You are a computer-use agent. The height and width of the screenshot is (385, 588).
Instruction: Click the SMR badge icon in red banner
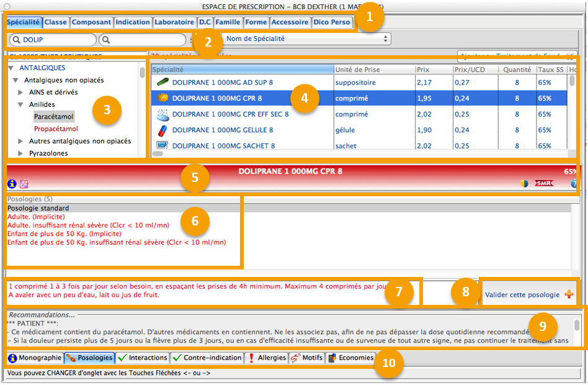544,184
